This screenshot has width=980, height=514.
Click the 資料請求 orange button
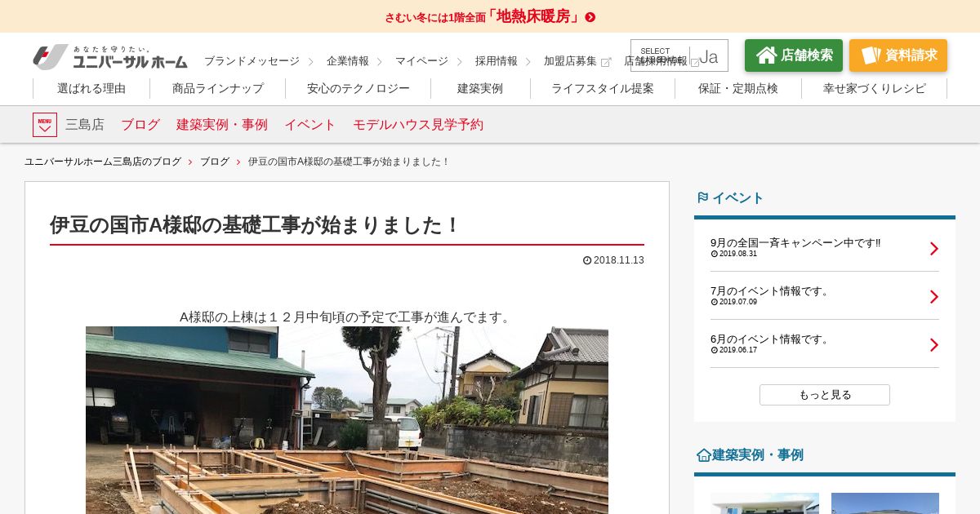pyautogui.click(x=898, y=55)
